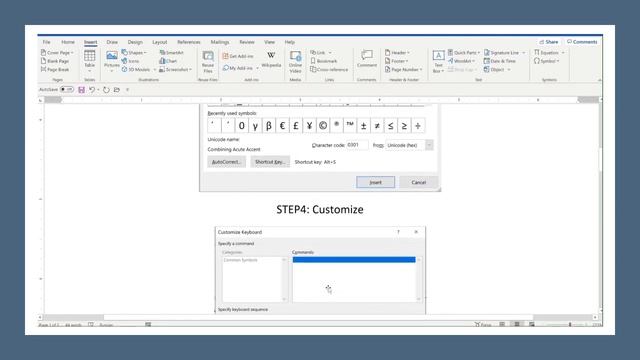Click the Equation button
The image size is (640, 360).
click(x=547, y=53)
